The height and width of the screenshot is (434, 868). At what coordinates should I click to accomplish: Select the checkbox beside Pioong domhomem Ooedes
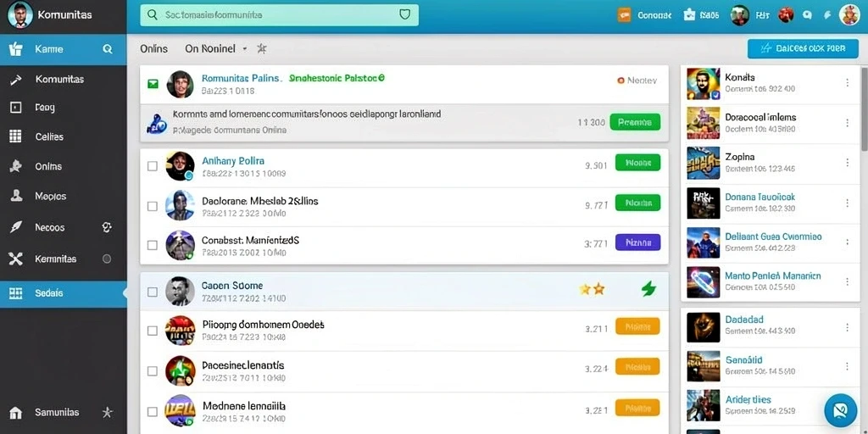point(153,331)
